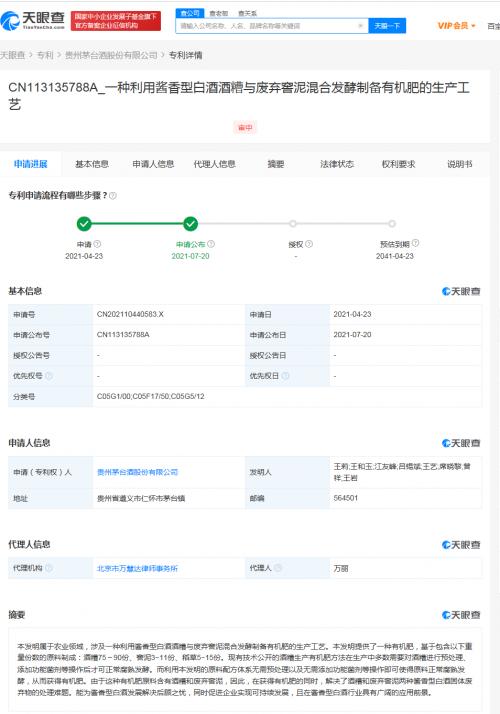Select classification C05G1/00;C05F17/50;C05G5/12

click(x=150, y=397)
